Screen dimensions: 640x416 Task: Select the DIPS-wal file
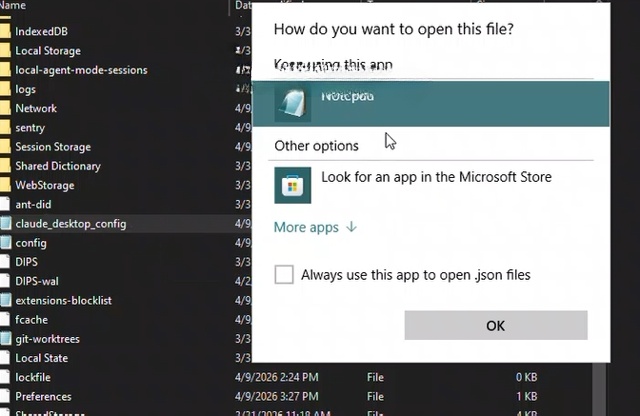(37, 281)
